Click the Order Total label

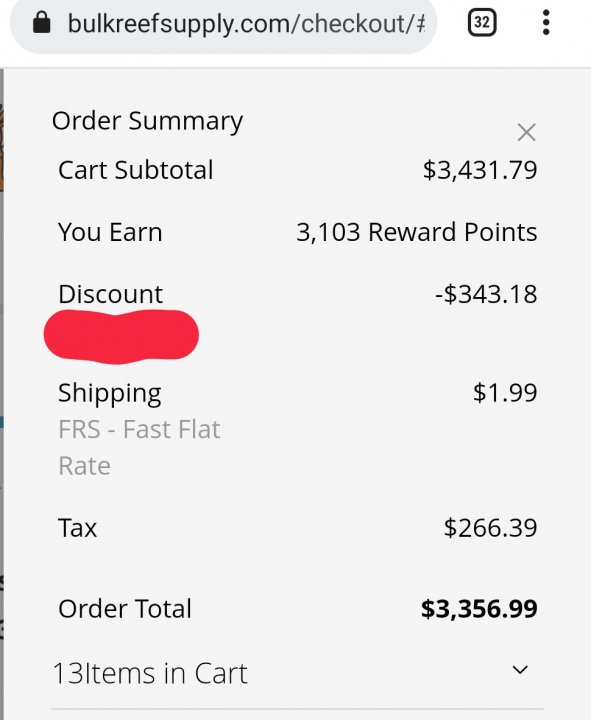[125, 609]
